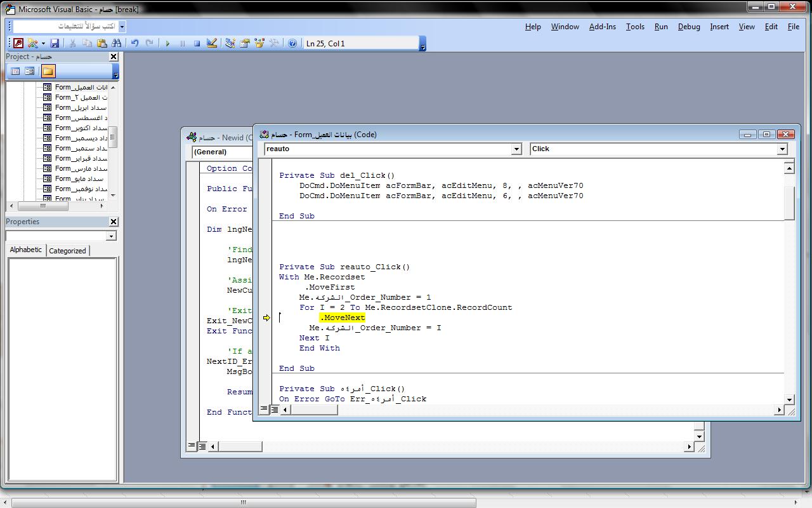Open the Run menu
The width and height of the screenshot is (812, 508).
point(661,27)
